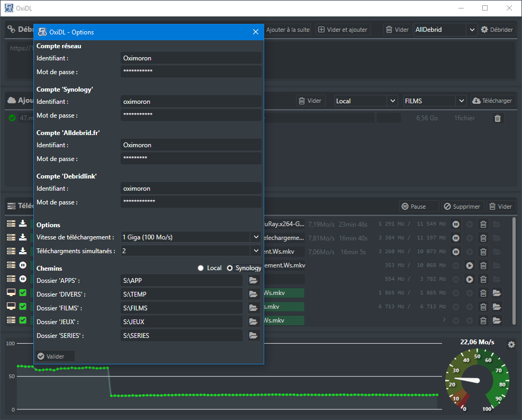Click the Compte réseau Identifiant field
Screen dimensions: 522x420
(x=191, y=58)
